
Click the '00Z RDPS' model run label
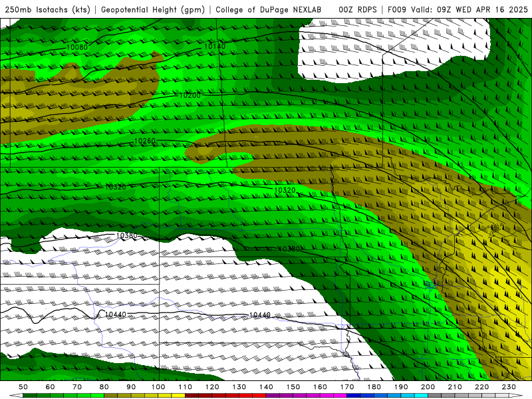pos(358,9)
